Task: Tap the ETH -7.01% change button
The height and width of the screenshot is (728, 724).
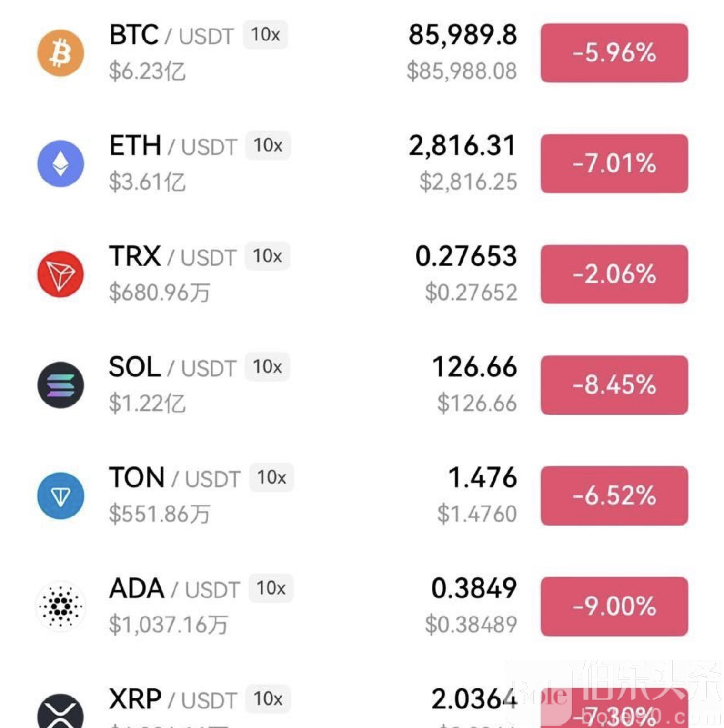Action: 613,163
